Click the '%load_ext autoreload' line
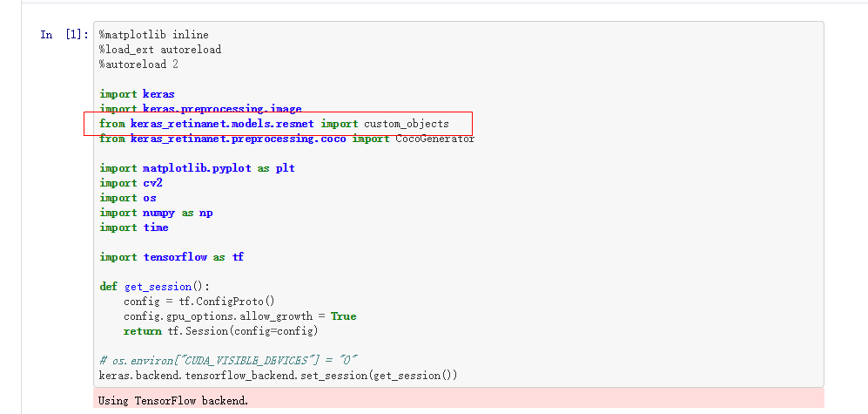 (160, 50)
